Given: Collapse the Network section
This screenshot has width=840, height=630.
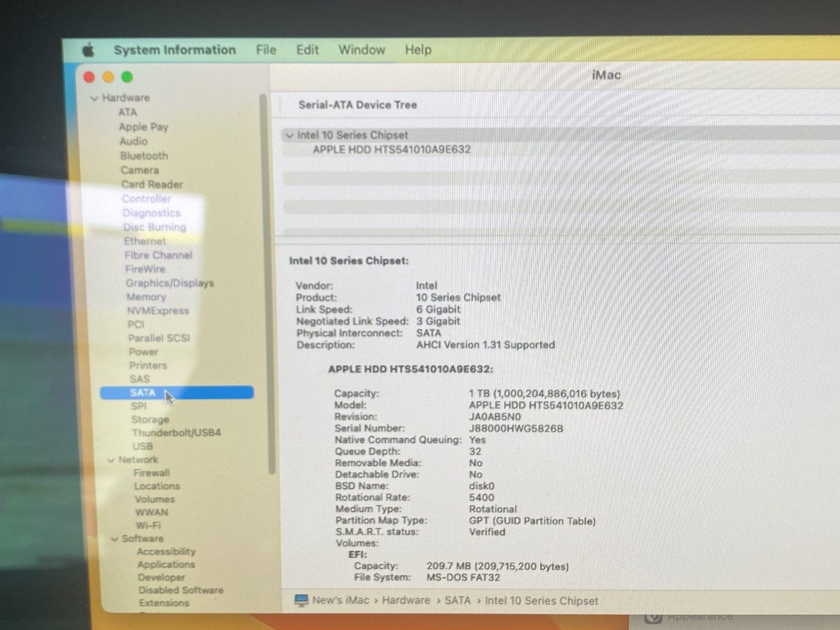Looking at the screenshot, I should click(x=111, y=460).
